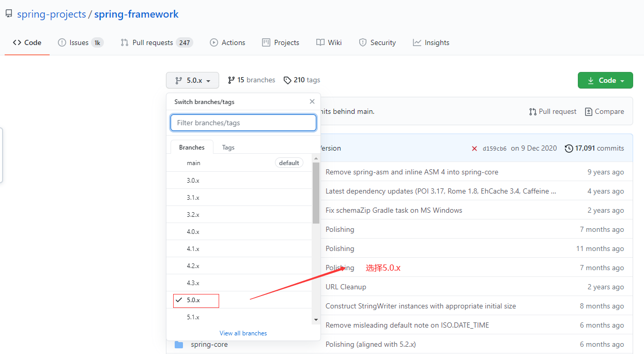
Task: Click the Pull requests count badge 247
Action: point(185,42)
